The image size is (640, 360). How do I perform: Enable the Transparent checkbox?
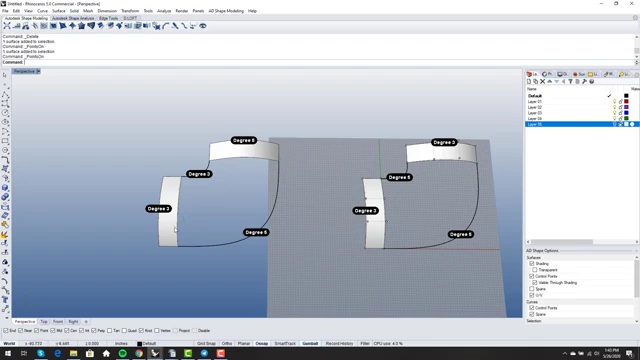coord(535,270)
